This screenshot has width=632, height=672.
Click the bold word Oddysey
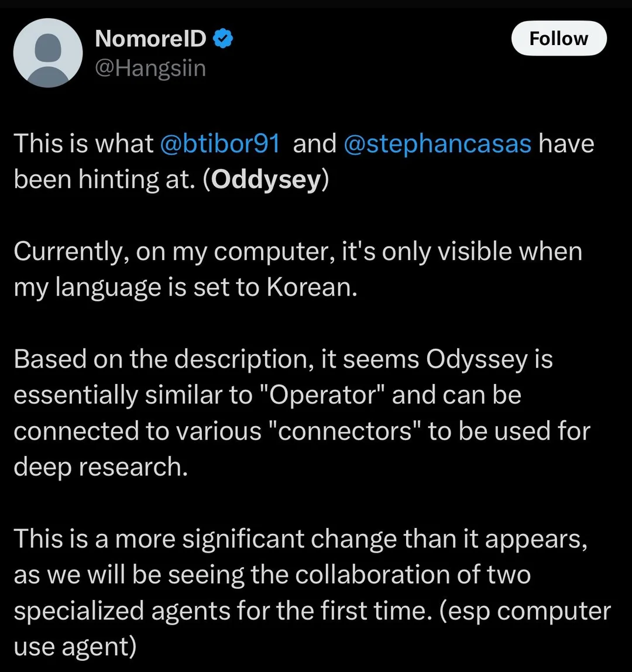click(267, 180)
